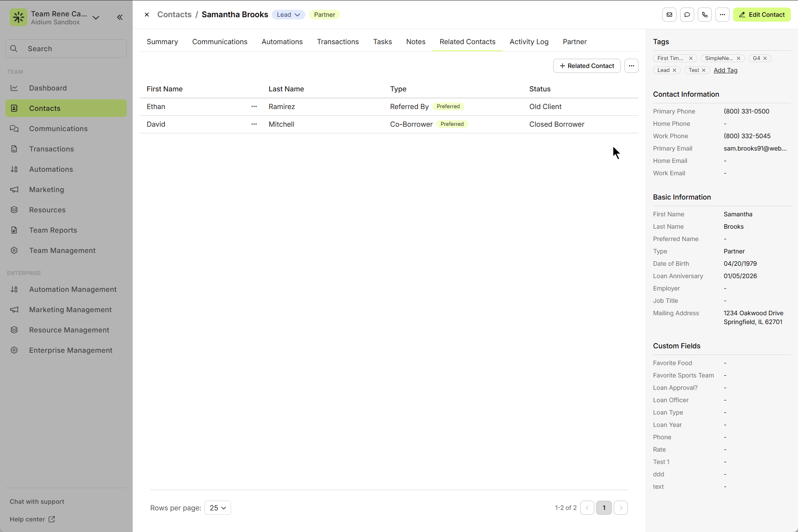Expand the Team Rene team switcher
The image size is (798, 532).
(x=96, y=18)
